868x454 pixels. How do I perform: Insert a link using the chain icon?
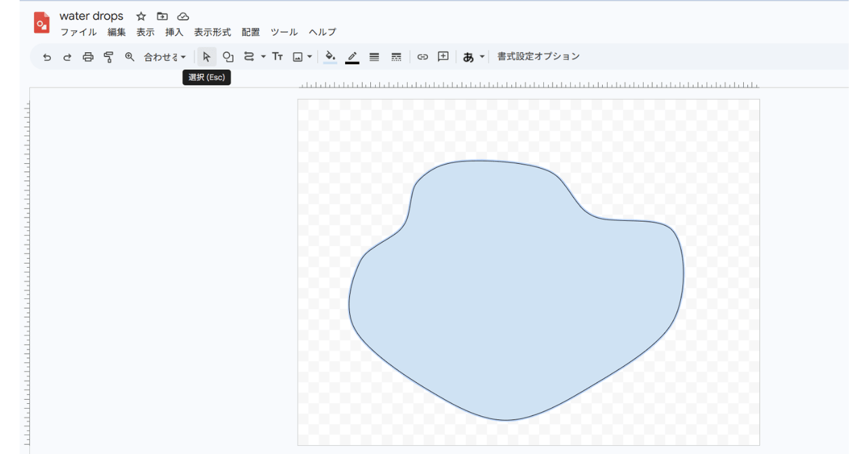click(422, 57)
